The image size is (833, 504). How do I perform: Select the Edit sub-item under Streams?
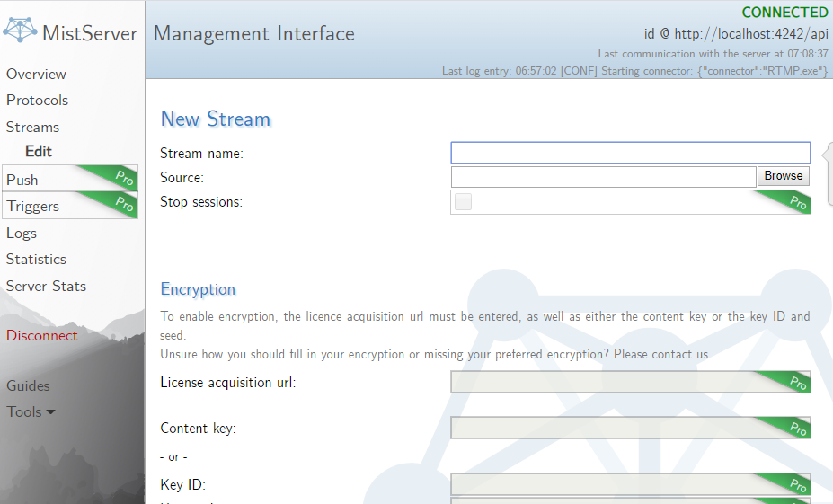(39, 151)
